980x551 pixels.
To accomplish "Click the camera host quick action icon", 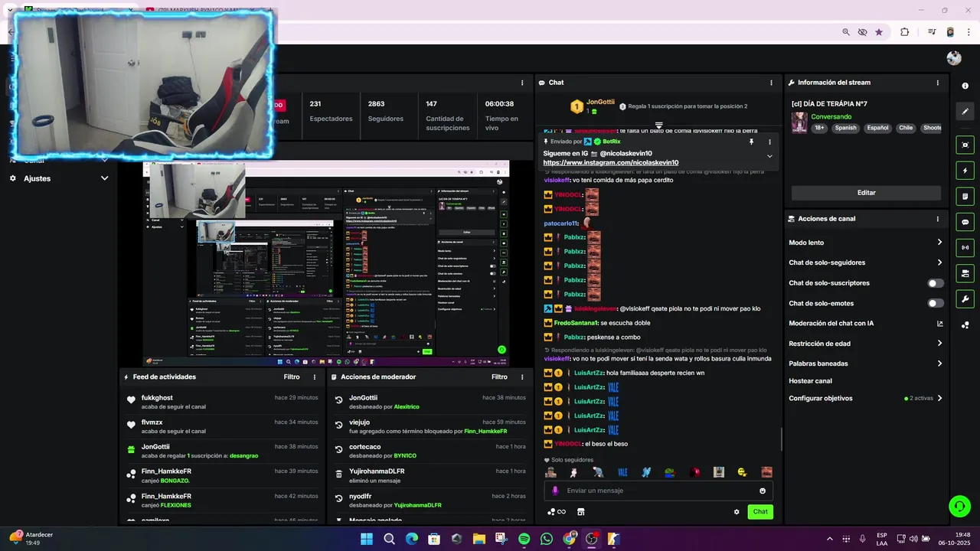I will [x=965, y=273].
